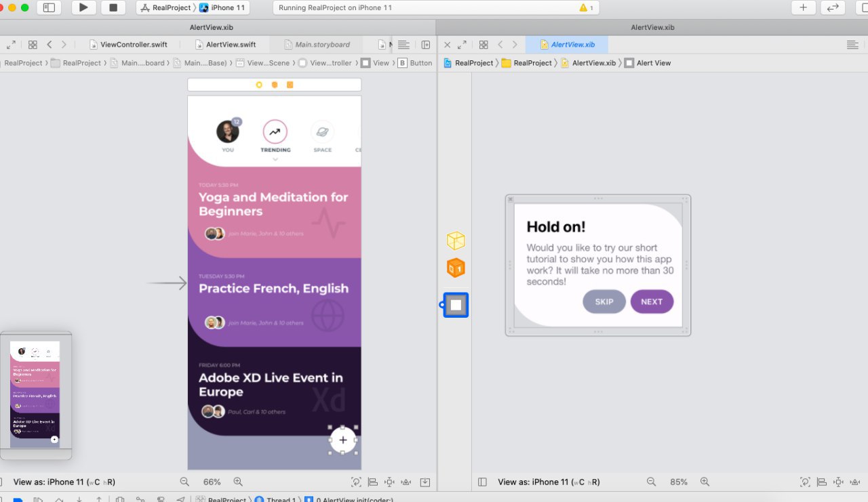Image resolution: width=868 pixels, height=502 pixels.
Task: Click Alert View in right breadcrumb
Action: coord(648,63)
